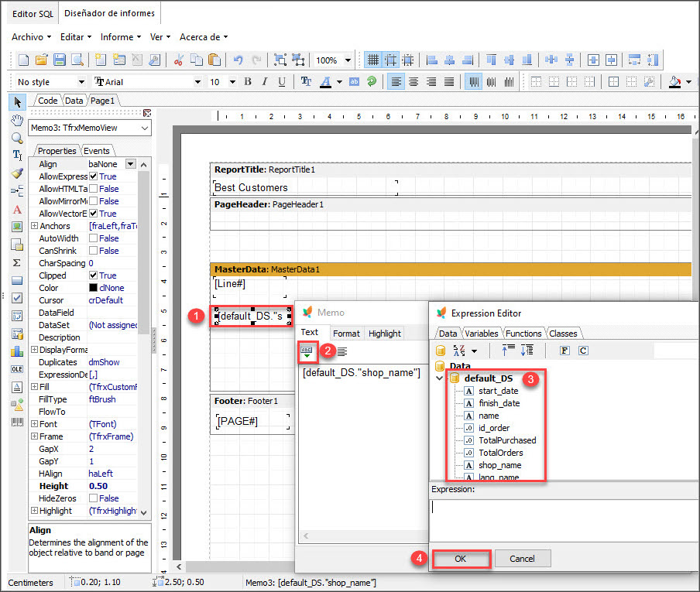
Task: Expand the Font property
Action: click(34, 424)
